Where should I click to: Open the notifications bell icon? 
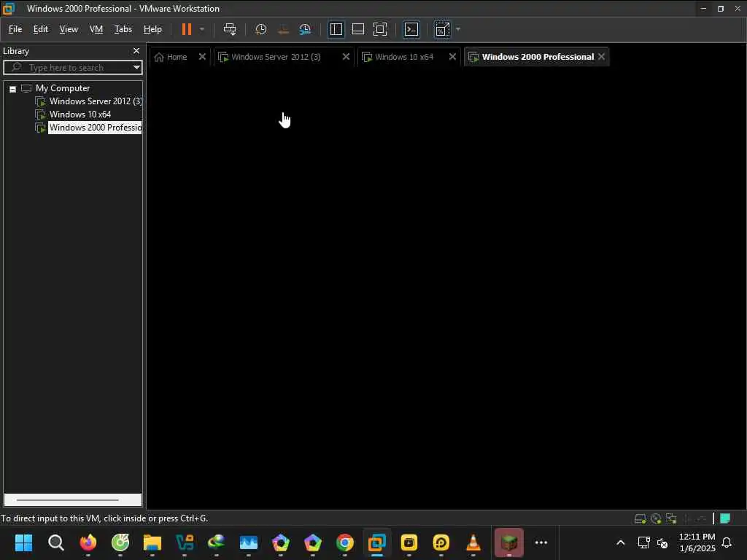[727, 542]
